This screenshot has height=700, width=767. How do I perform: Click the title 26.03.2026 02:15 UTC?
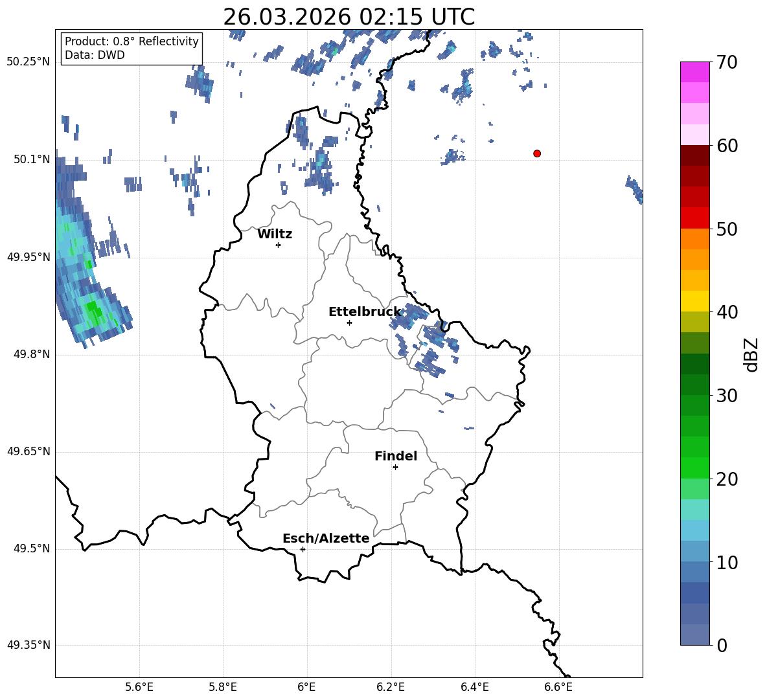pyautogui.click(x=349, y=17)
